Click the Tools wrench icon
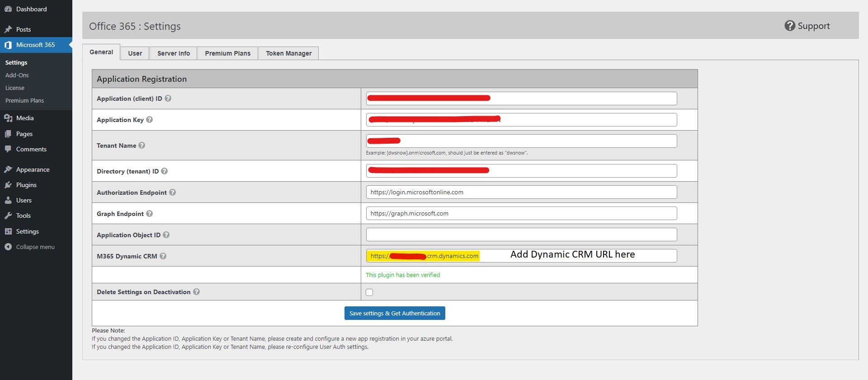 (x=8, y=216)
